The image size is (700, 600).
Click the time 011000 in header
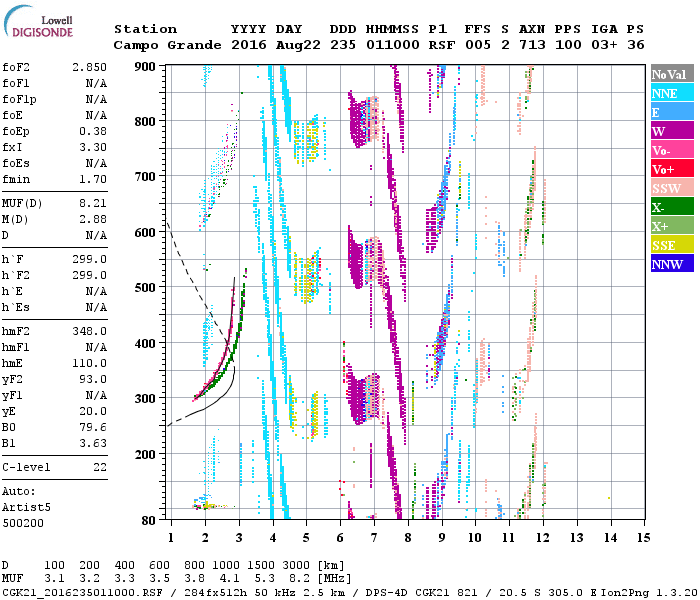(393, 45)
